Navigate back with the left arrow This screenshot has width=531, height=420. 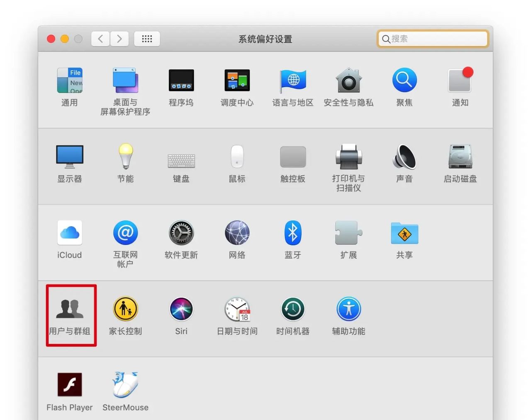click(x=100, y=39)
